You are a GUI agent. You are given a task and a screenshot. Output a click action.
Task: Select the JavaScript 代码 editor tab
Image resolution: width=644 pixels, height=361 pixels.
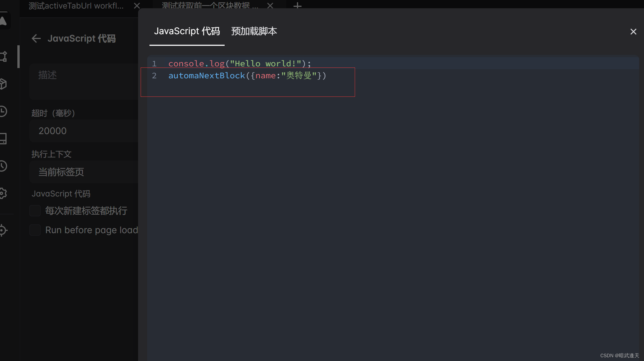click(x=187, y=31)
